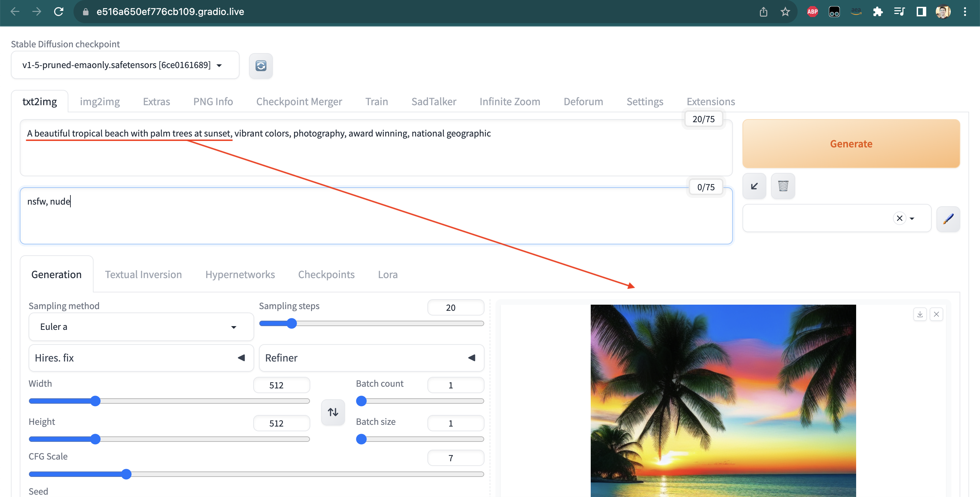
Task: Open the Textual Inversion tab
Action: point(143,274)
